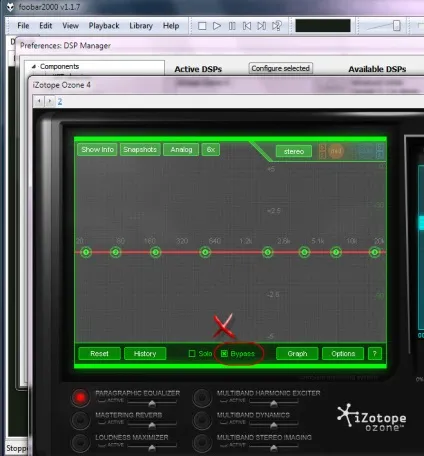Click the red Paragraphic Equalizer module button
This screenshot has height=456, width=424.
[80, 397]
